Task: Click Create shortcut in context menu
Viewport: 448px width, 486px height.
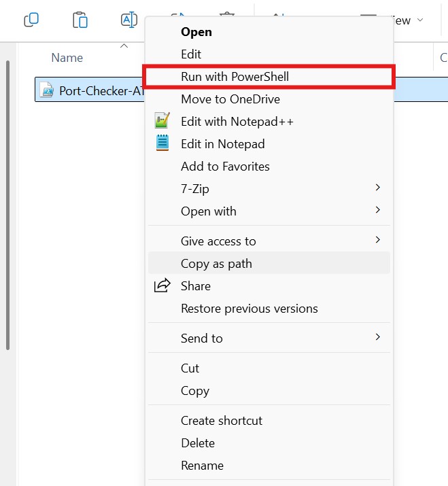Action: [221, 420]
